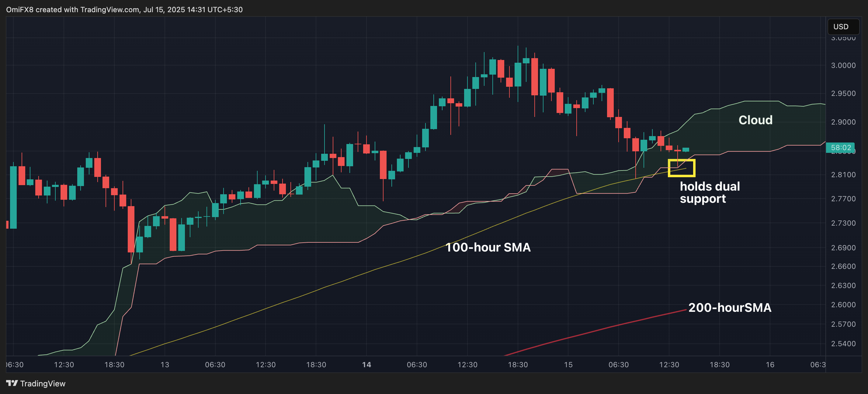Click the 2.6900 price axis label

[843, 248]
